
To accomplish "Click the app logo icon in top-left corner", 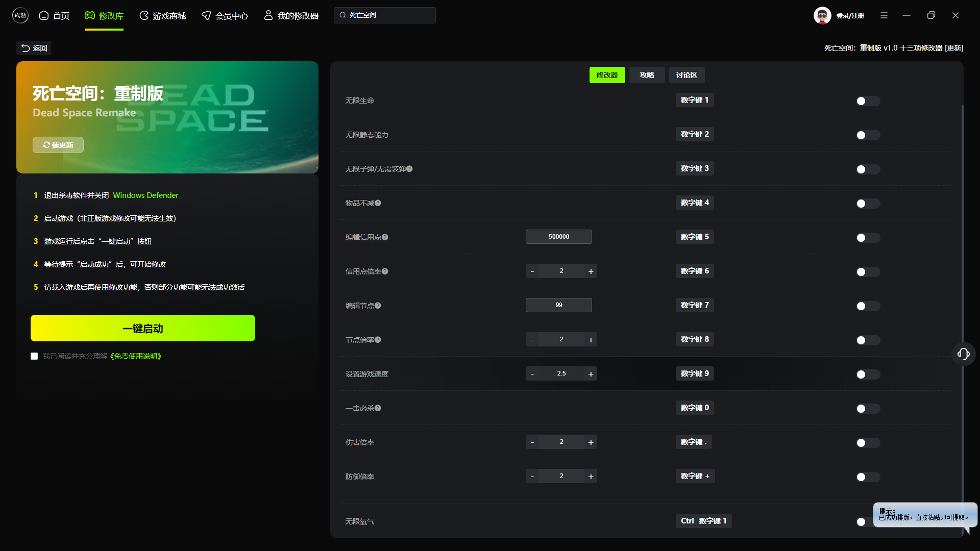I will [20, 15].
